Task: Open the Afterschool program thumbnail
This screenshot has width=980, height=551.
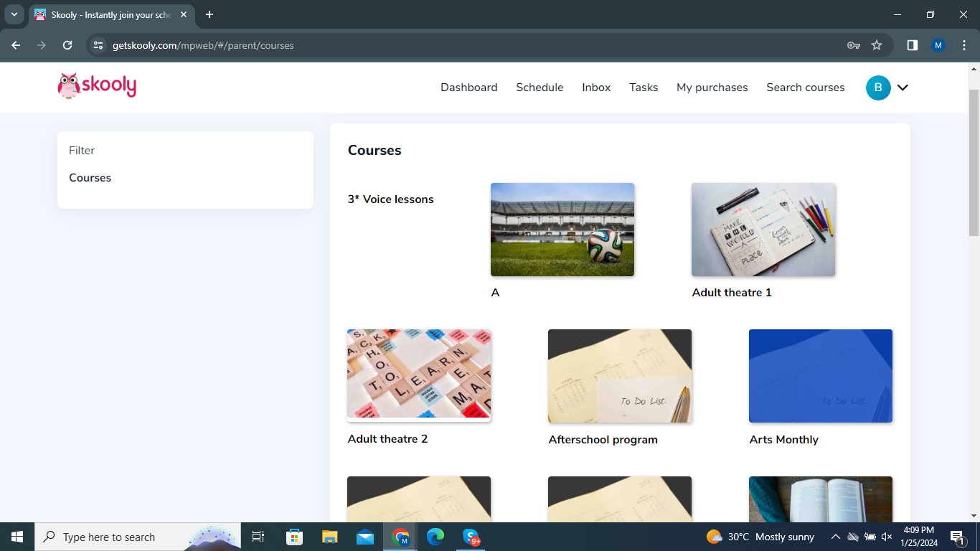Action: tap(620, 376)
